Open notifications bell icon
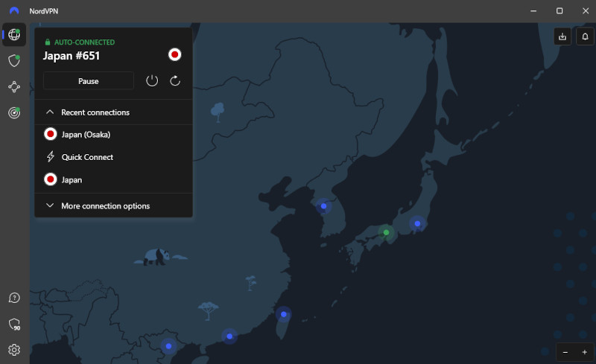 585,36
